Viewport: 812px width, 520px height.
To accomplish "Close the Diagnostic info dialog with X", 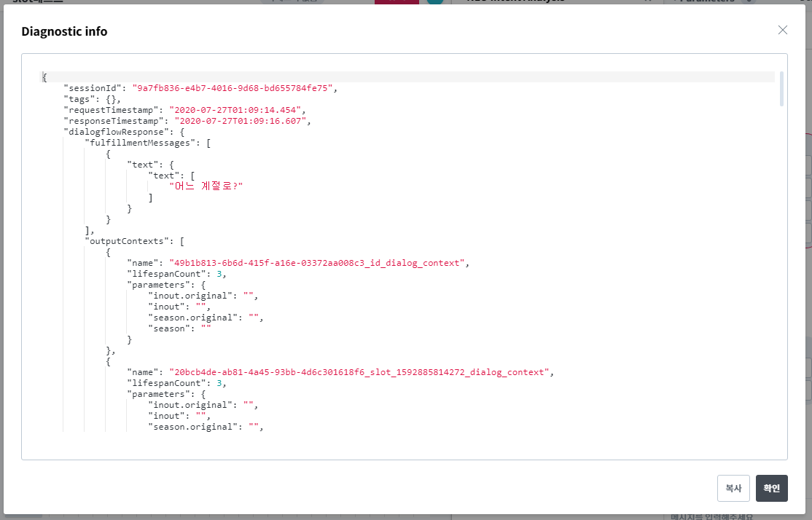I will (783, 30).
